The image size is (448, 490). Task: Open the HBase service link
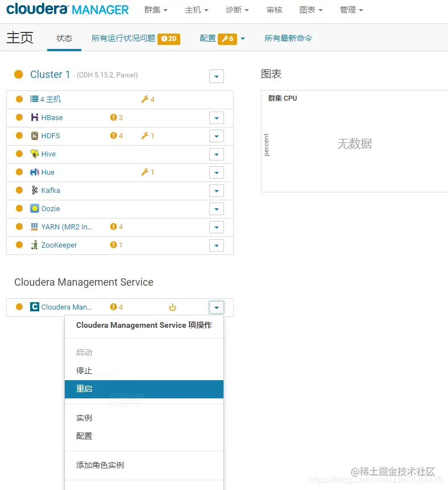[x=52, y=117]
